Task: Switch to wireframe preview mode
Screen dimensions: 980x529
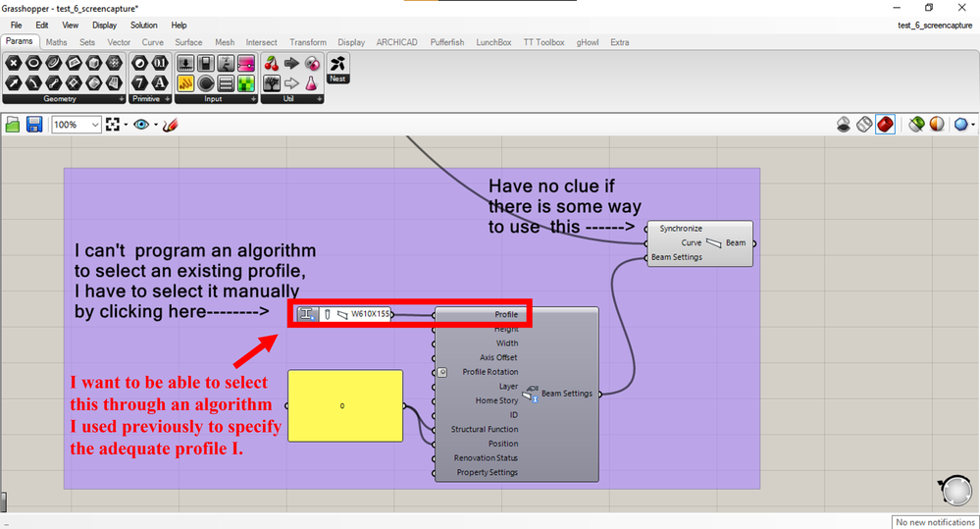Action: pyautogui.click(x=863, y=125)
